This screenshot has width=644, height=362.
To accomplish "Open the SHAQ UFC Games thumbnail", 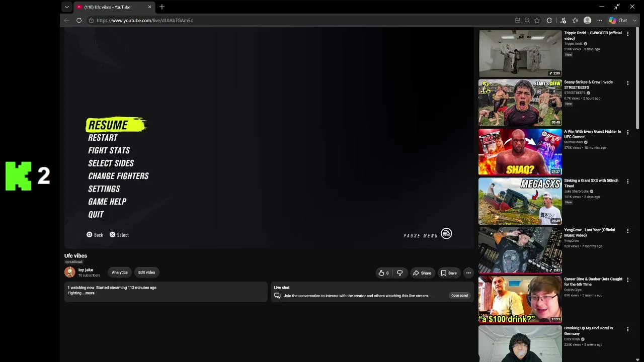I will (x=520, y=151).
